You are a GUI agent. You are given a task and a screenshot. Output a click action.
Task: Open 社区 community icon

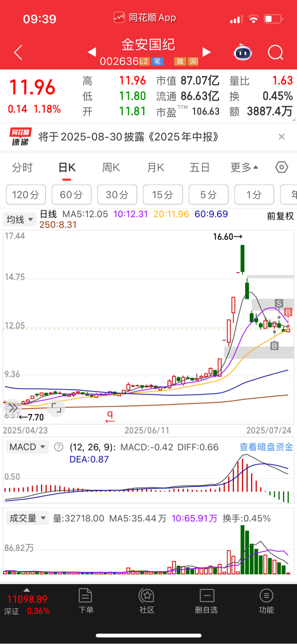(x=147, y=601)
